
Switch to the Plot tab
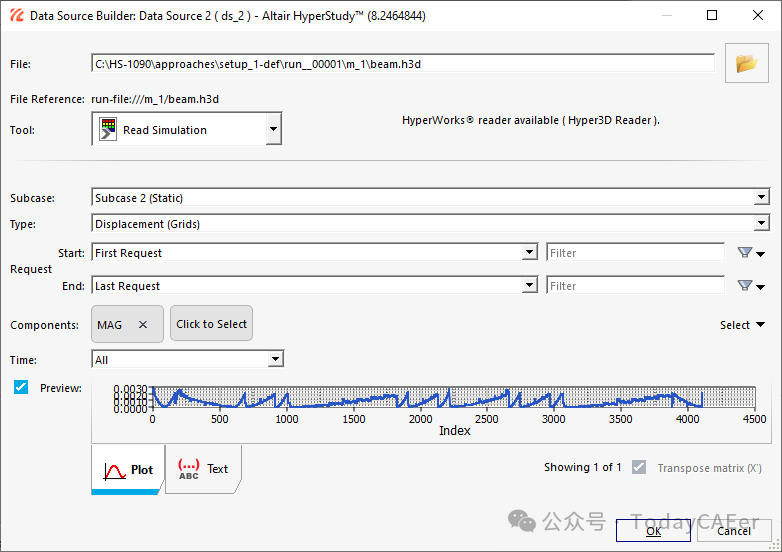coord(128,470)
